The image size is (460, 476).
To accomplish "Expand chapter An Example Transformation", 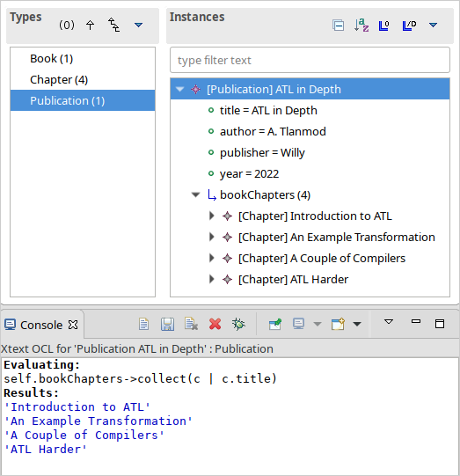I will [212, 237].
